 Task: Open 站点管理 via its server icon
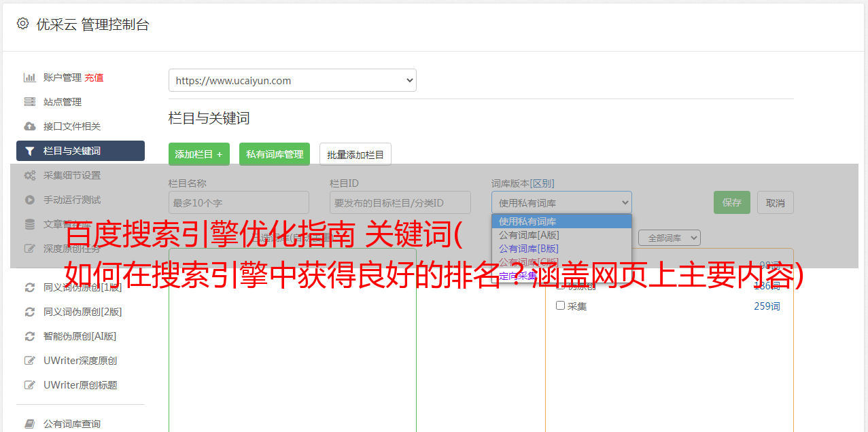point(30,102)
